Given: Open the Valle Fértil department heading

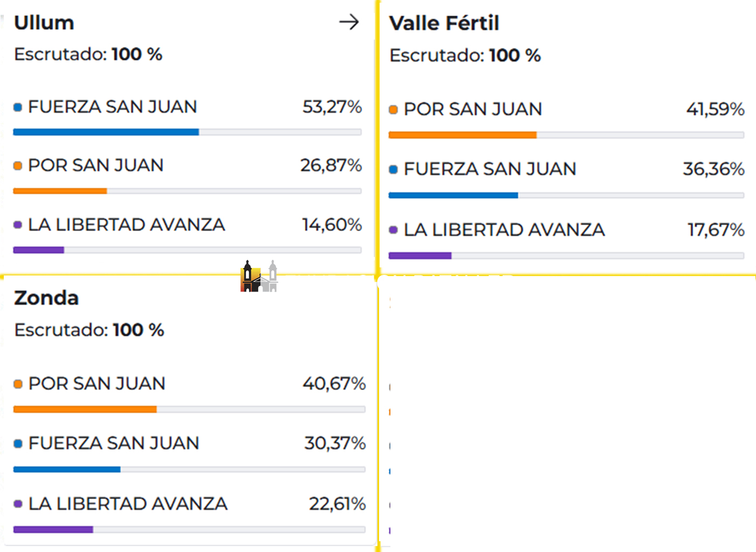Looking at the screenshot, I should click(444, 23).
